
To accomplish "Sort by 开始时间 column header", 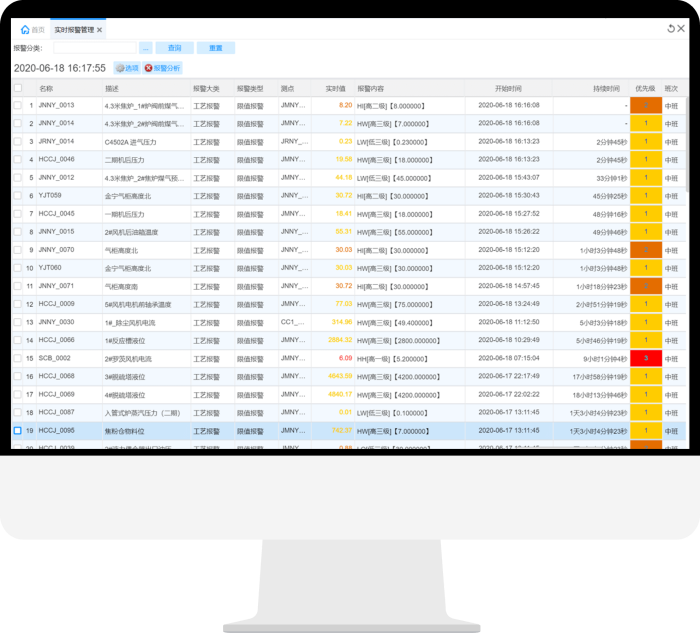I will (508, 88).
